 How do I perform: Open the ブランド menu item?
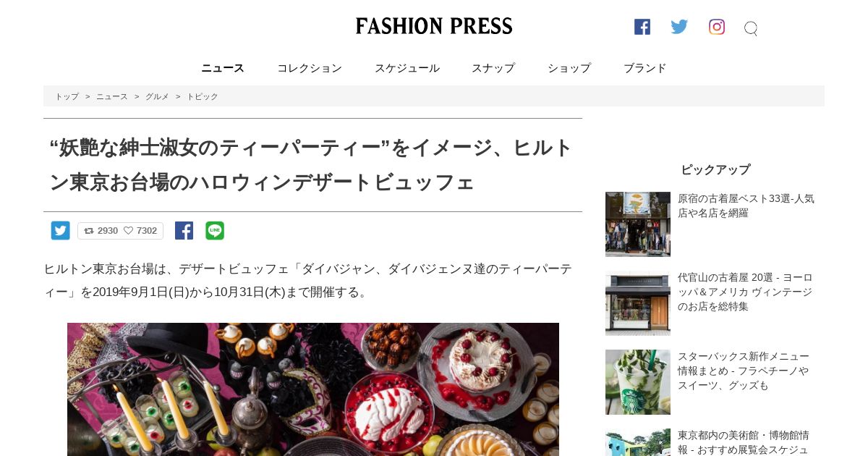645,68
